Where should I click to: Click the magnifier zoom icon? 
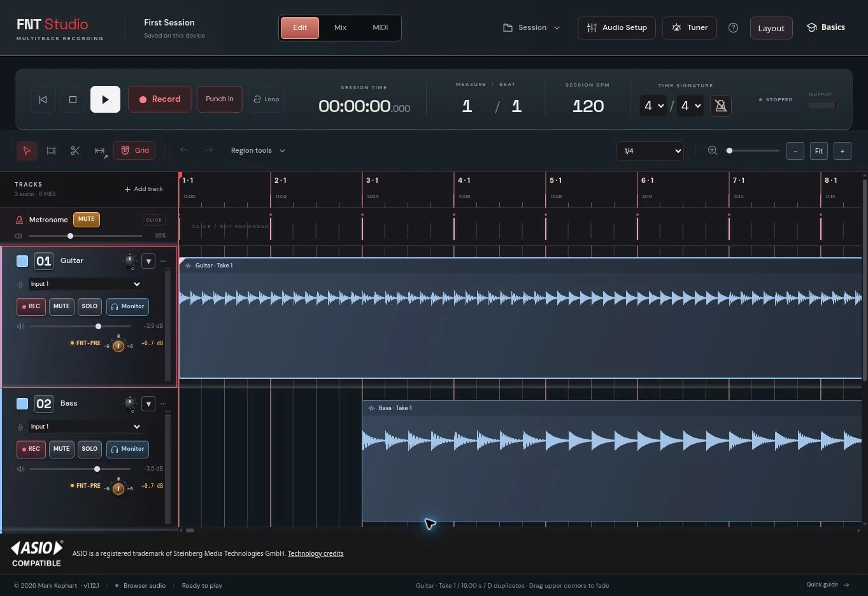coord(713,151)
